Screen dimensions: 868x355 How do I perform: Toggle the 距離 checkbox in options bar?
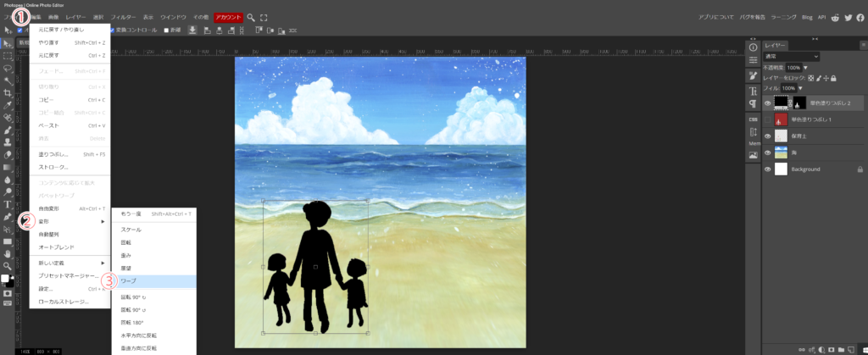167,31
